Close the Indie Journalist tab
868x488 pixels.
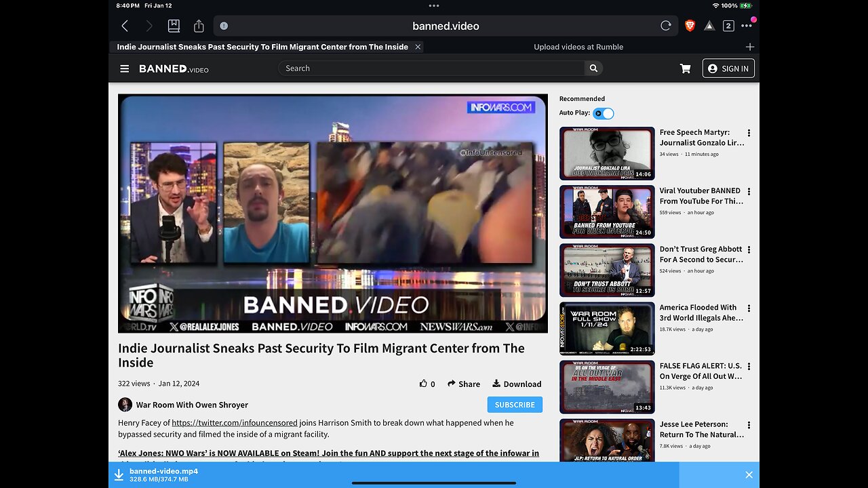point(418,47)
